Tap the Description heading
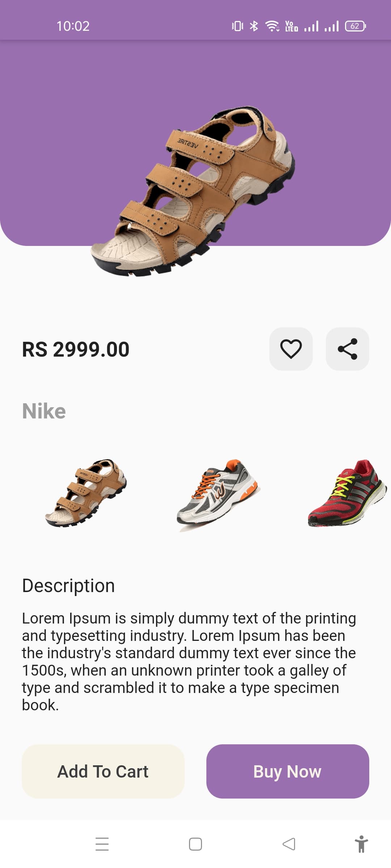This screenshot has width=391, height=868. 68,586
